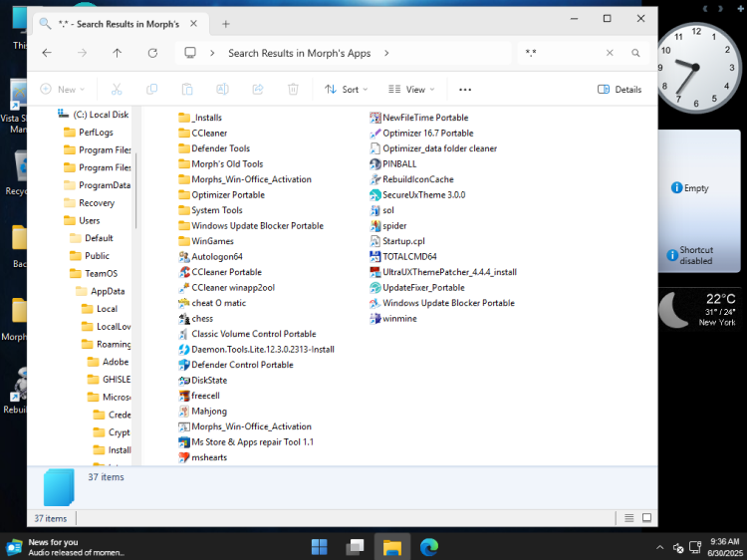Image resolution: width=747 pixels, height=560 pixels.
Task: Select the UpdateFixer_Portable shortcut
Action: coord(417,288)
